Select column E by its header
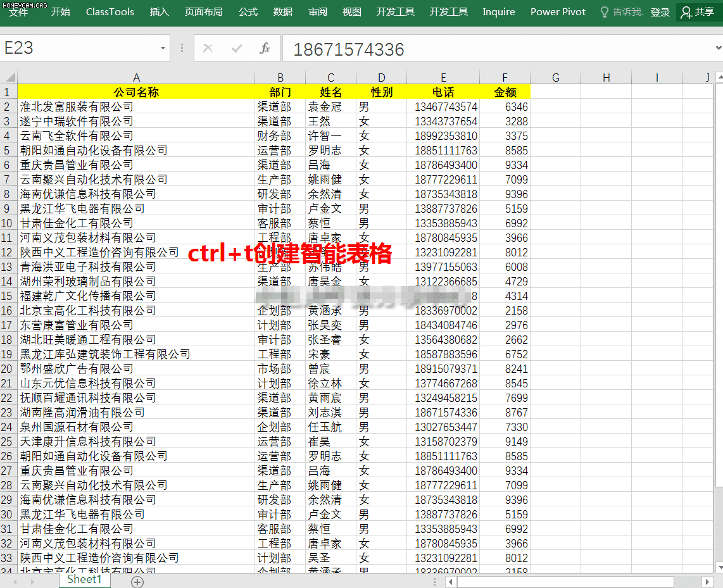This screenshot has height=588, width=723. (443, 77)
